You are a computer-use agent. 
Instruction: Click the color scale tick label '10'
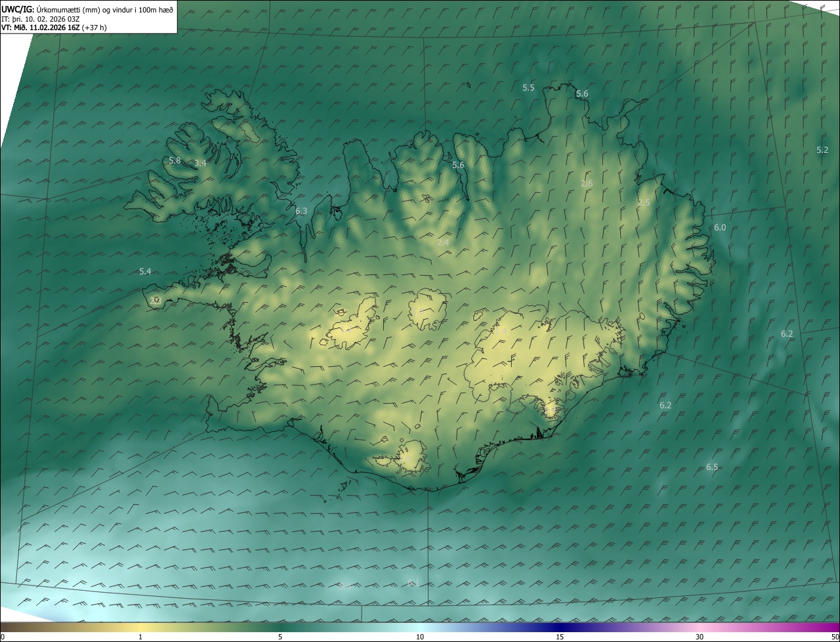point(420,637)
